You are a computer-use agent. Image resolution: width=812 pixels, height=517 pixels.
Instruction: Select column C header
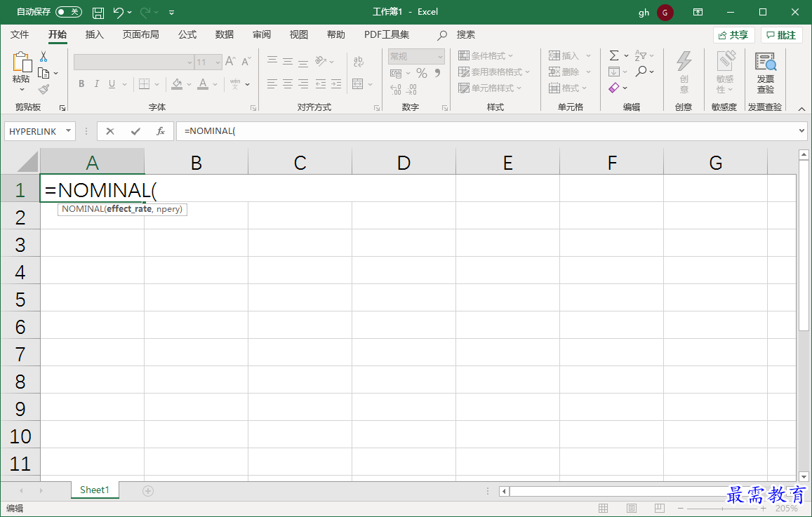pyautogui.click(x=300, y=163)
